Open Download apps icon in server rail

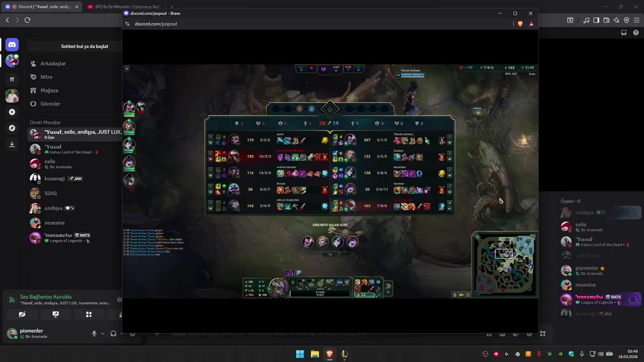[x=12, y=144]
